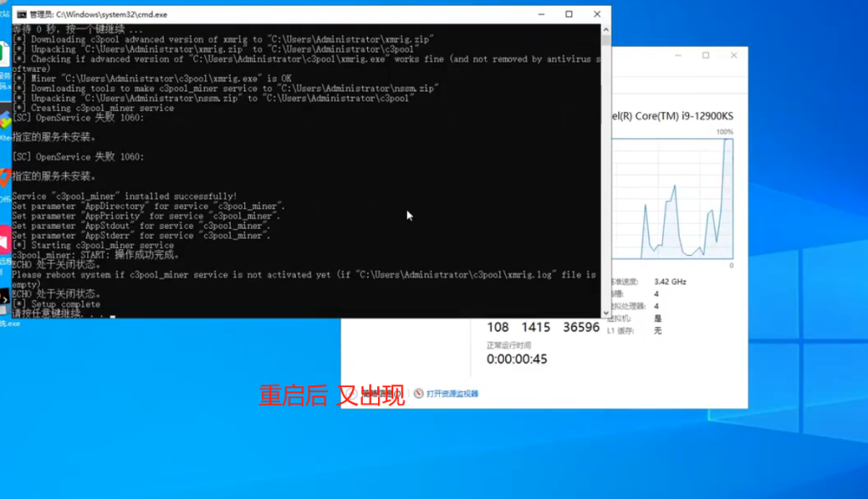Click the AppDirectory parameter line
This screenshot has height=499, width=868.
[x=148, y=207]
